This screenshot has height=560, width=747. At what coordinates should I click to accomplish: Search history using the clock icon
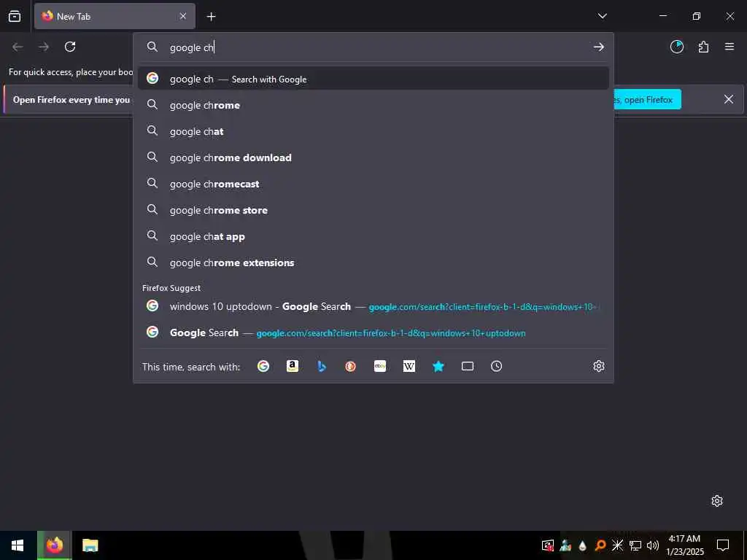tap(496, 366)
